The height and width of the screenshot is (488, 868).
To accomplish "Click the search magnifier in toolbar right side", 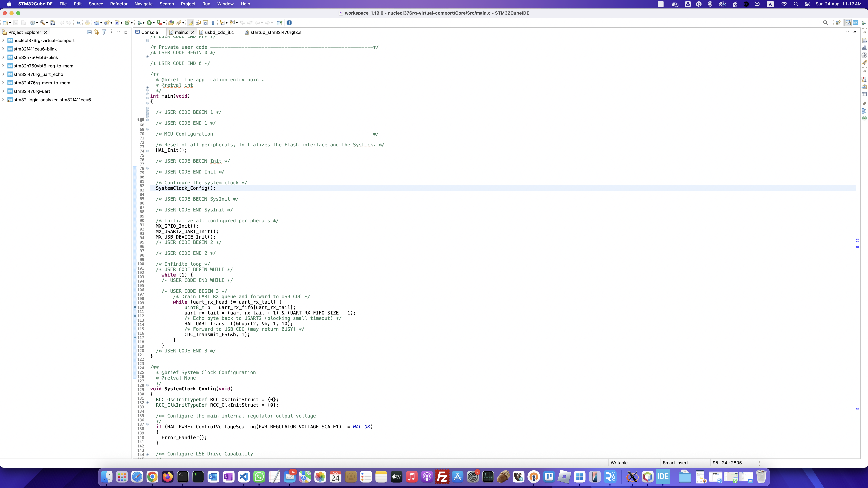I will click(x=826, y=23).
